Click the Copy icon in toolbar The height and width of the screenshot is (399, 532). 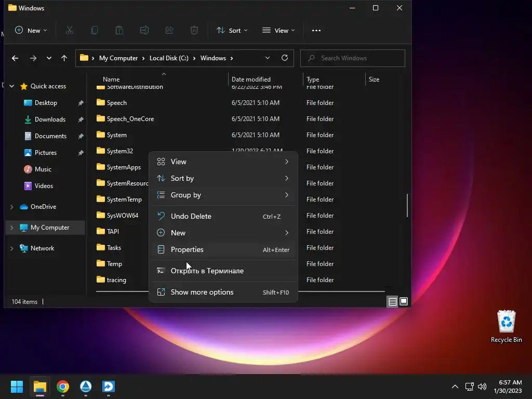pyautogui.click(x=95, y=31)
